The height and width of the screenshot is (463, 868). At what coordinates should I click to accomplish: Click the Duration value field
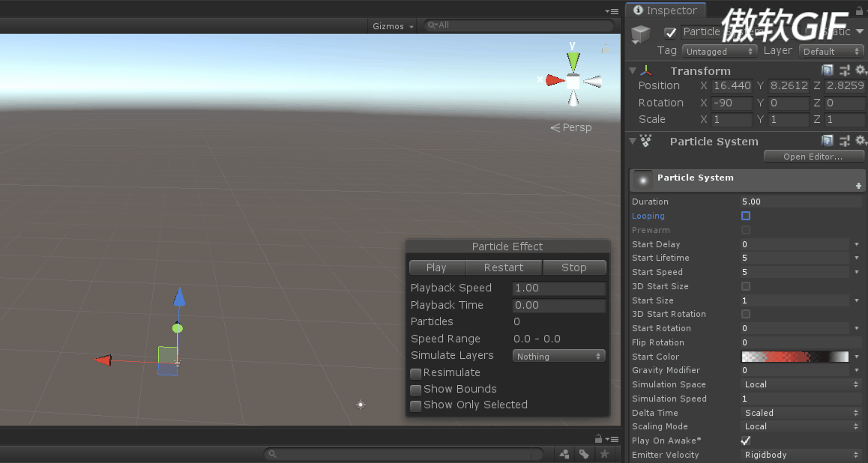click(801, 202)
